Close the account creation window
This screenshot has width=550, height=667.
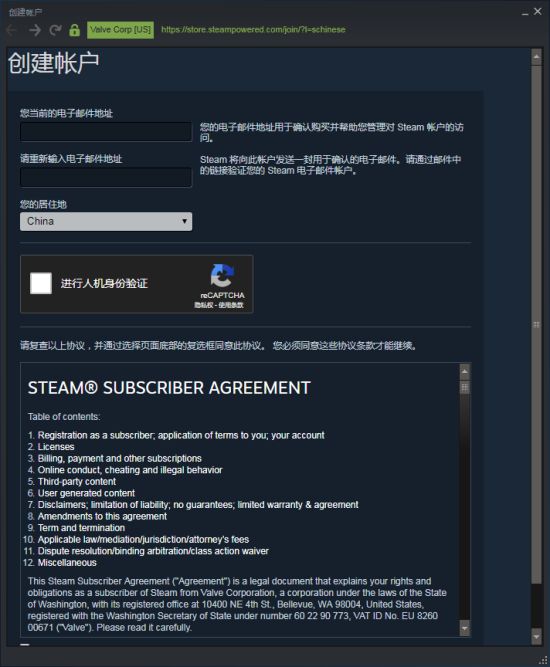coord(538,12)
